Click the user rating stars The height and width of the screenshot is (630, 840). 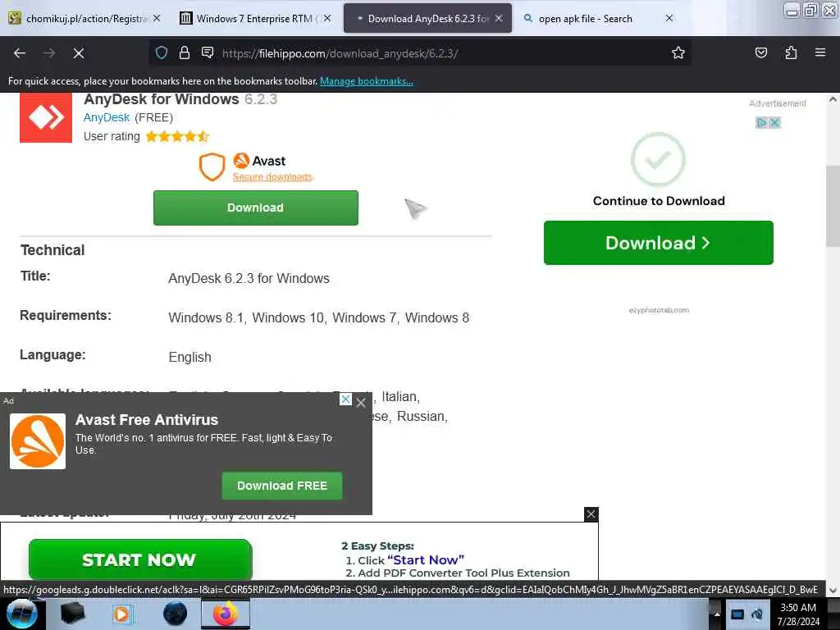[x=177, y=137]
